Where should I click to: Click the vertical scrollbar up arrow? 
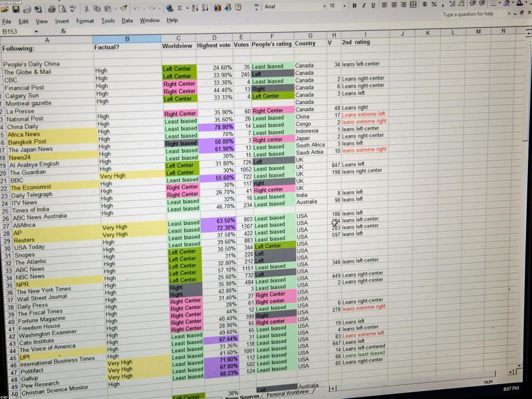click(x=529, y=33)
